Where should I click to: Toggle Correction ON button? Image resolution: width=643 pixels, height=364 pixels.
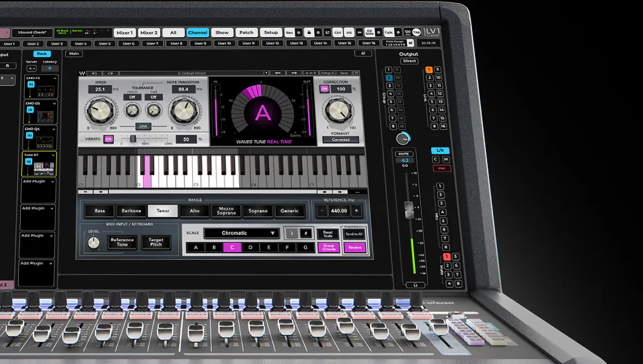pyautogui.click(x=325, y=89)
